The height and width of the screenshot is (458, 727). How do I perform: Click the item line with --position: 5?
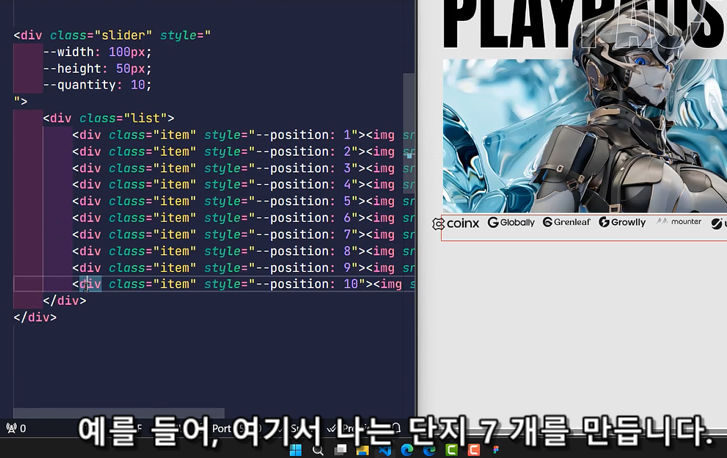[x=243, y=201]
